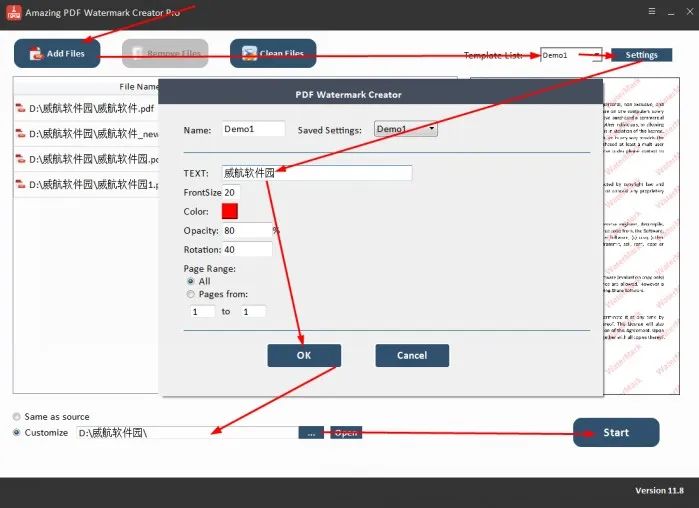Click the Clean Files button
The image size is (699, 508).
coord(273,53)
